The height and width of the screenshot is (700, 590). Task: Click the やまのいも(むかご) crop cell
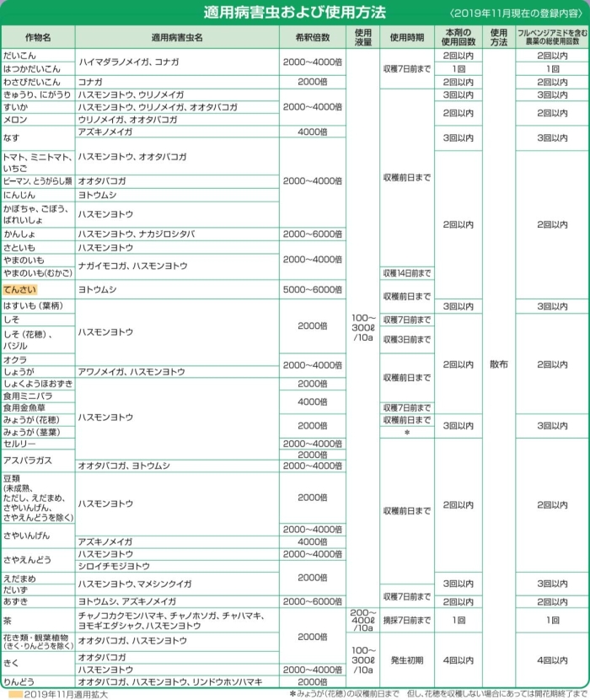pyautogui.click(x=38, y=272)
